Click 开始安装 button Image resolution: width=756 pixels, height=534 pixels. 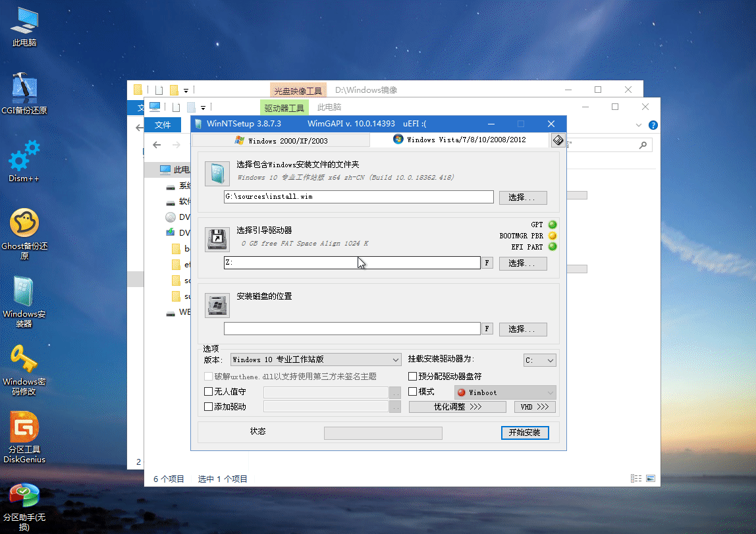click(525, 433)
